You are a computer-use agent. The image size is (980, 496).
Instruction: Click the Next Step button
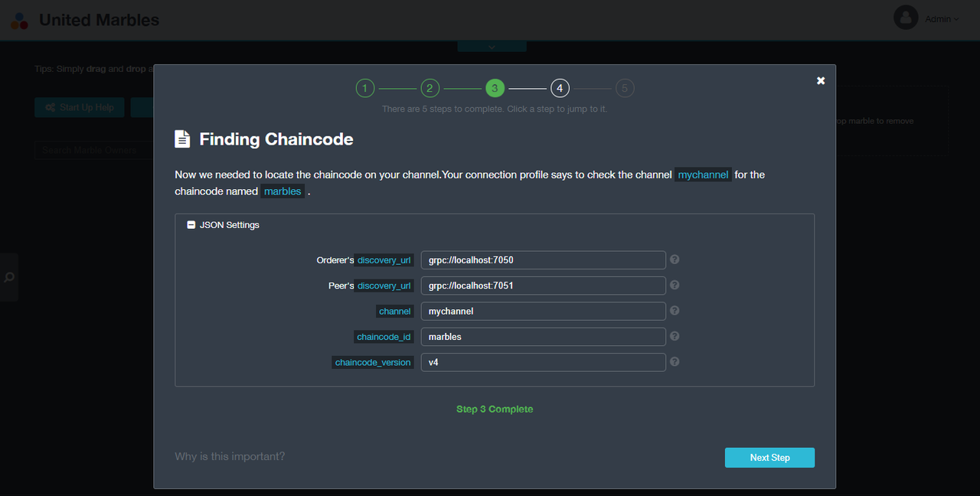click(x=769, y=458)
